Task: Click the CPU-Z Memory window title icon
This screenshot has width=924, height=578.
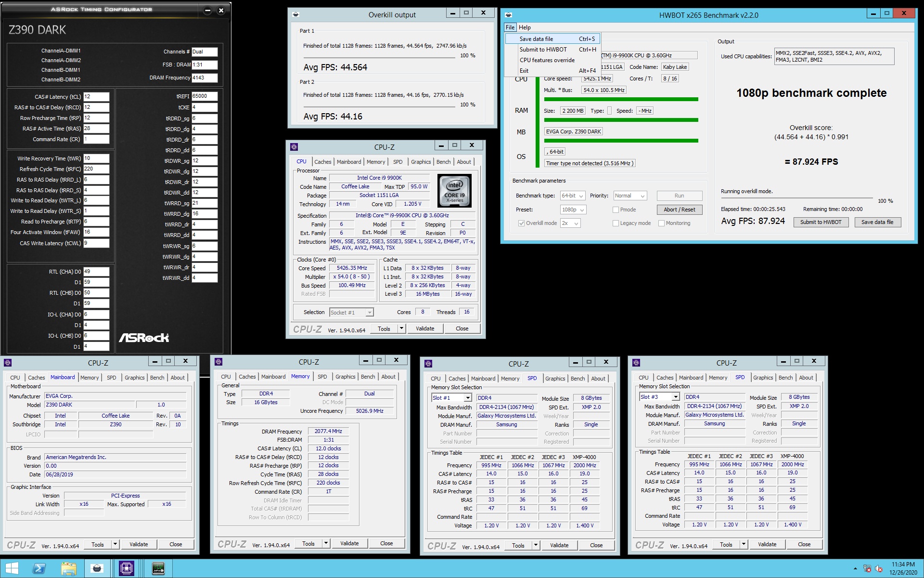Action: 218,362
